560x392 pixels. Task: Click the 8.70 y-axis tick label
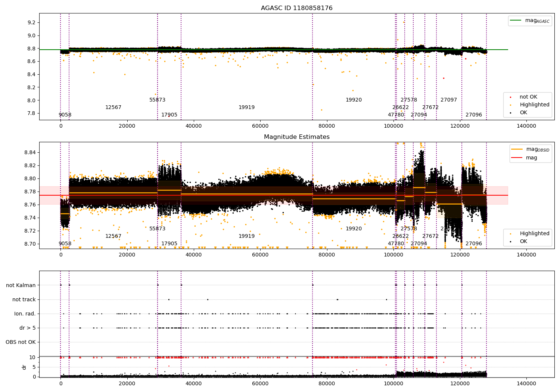[30, 244]
